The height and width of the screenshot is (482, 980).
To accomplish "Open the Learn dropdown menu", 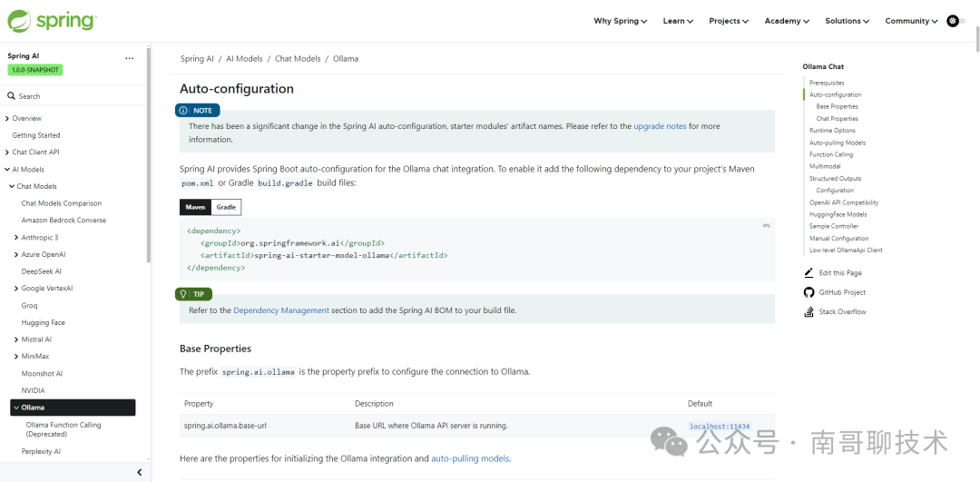I will point(678,21).
